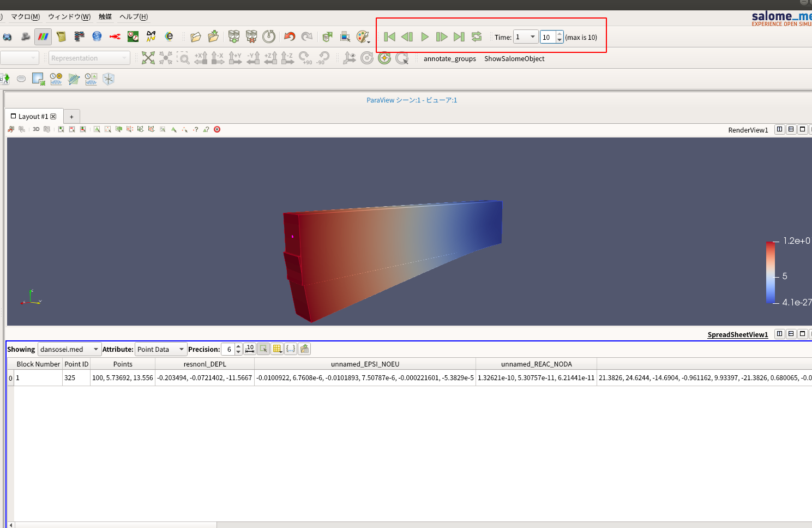Split SpreadSheetView1 vertically
The image size is (812, 528).
791,334
